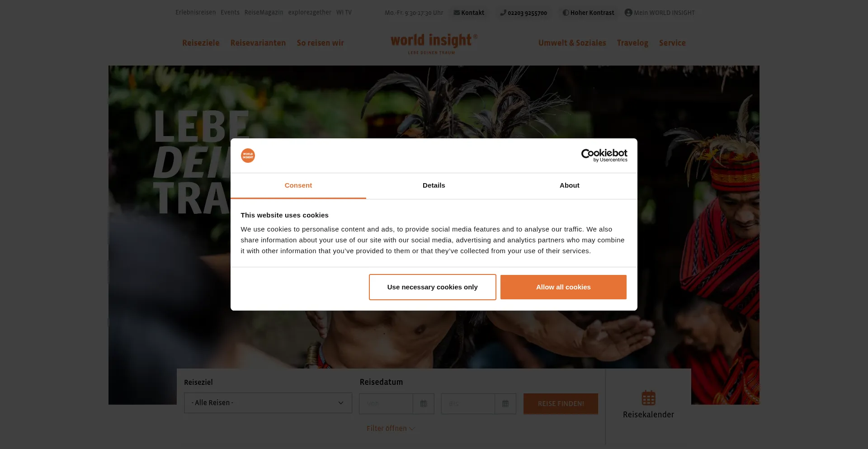This screenshot has width=868, height=449.
Task: Click the orange Reisekalender calendar icon
Action: pos(648,398)
